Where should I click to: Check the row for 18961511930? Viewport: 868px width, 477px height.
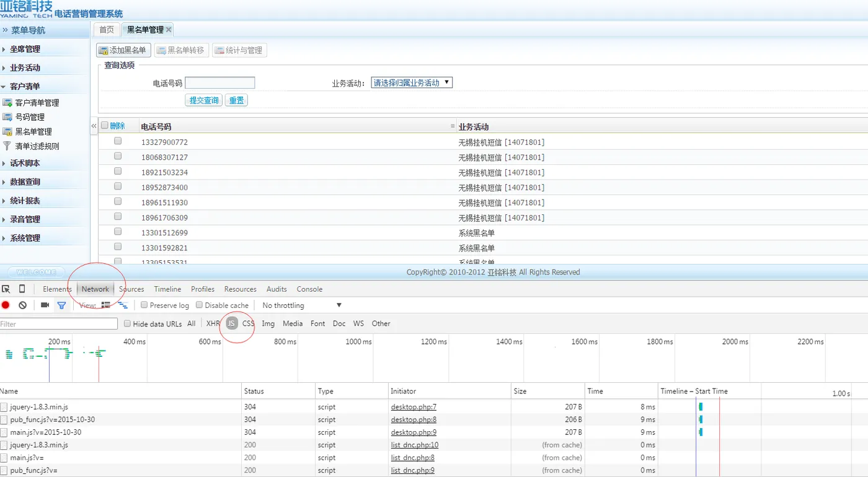click(x=118, y=202)
